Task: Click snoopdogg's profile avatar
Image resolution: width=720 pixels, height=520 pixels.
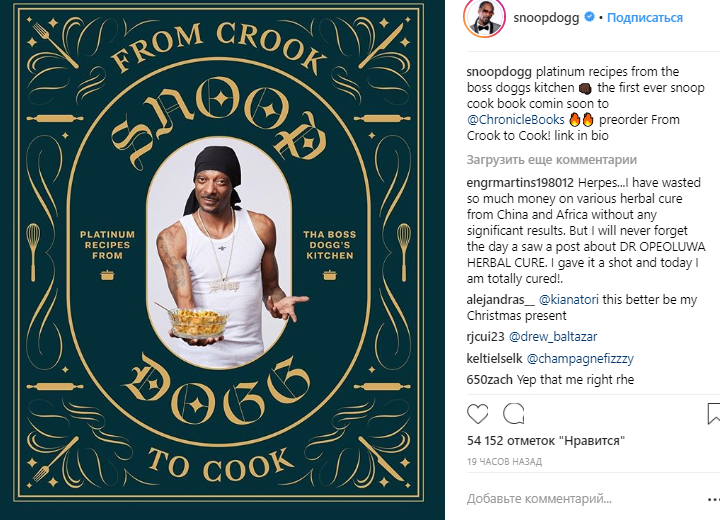Action: coord(484,18)
